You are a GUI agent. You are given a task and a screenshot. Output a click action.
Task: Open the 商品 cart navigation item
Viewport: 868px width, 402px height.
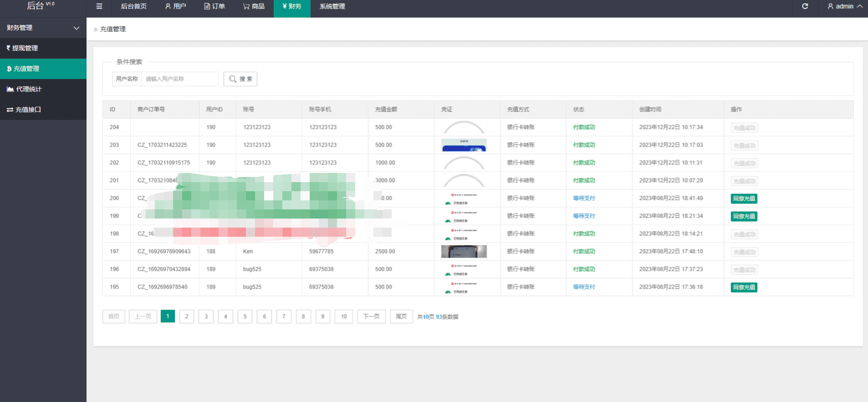tap(254, 6)
